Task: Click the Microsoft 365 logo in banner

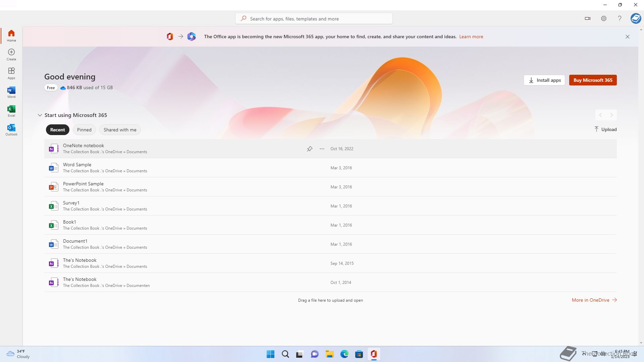Action: [192, 37]
